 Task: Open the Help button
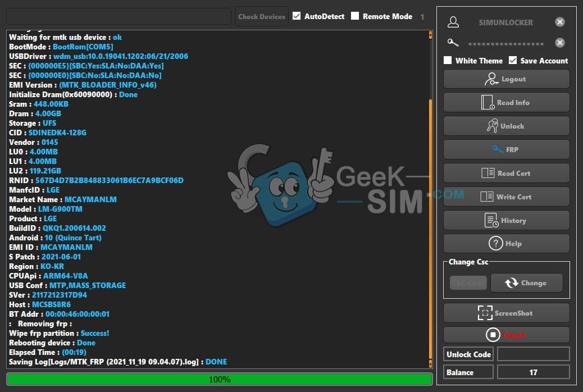506,244
